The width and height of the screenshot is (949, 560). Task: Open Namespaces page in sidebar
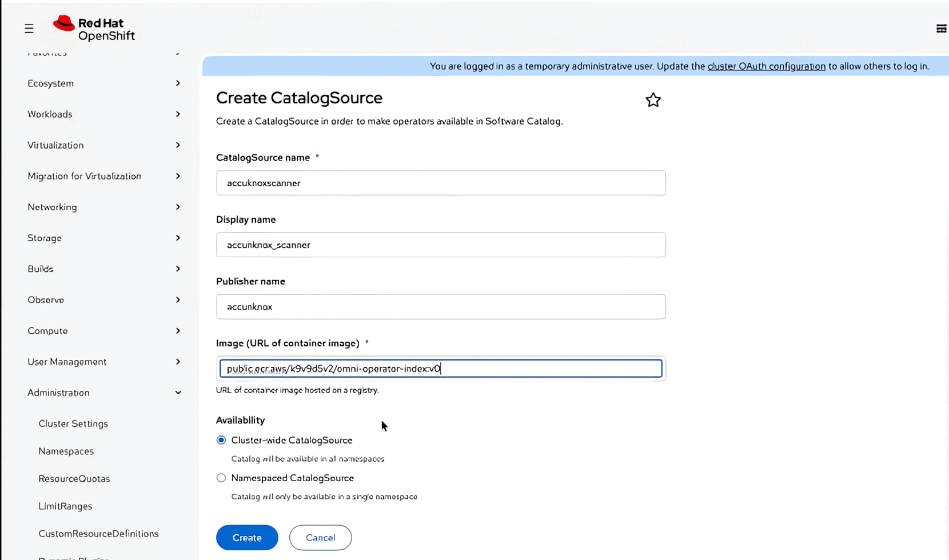[x=66, y=451]
